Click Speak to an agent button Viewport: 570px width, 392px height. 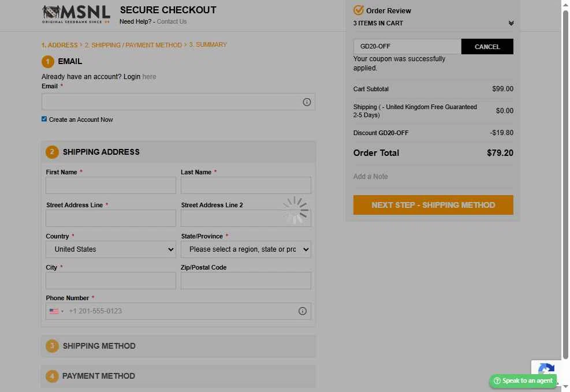click(523, 380)
